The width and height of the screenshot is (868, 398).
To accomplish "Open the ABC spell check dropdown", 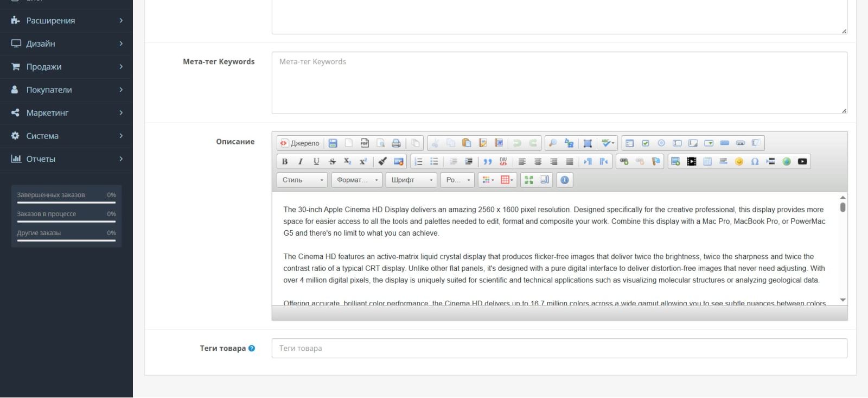I will pyautogui.click(x=608, y=143).
